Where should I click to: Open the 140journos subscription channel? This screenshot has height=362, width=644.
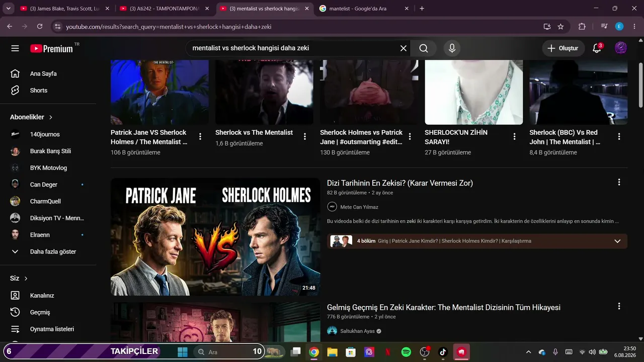click(x=48, y=134)
